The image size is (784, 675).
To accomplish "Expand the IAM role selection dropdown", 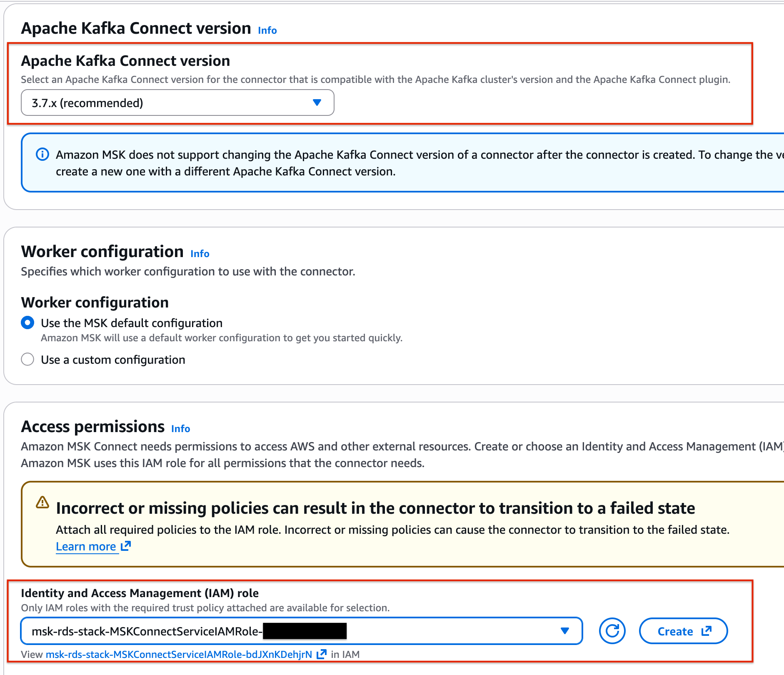I will pos(301,631).
